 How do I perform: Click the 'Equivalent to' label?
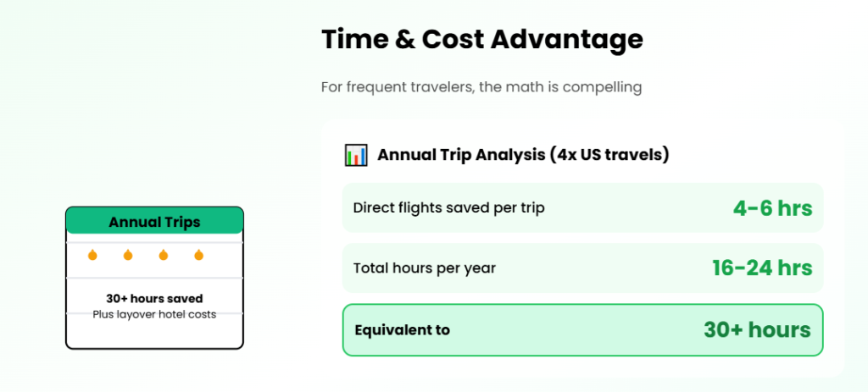coord(403,330)
